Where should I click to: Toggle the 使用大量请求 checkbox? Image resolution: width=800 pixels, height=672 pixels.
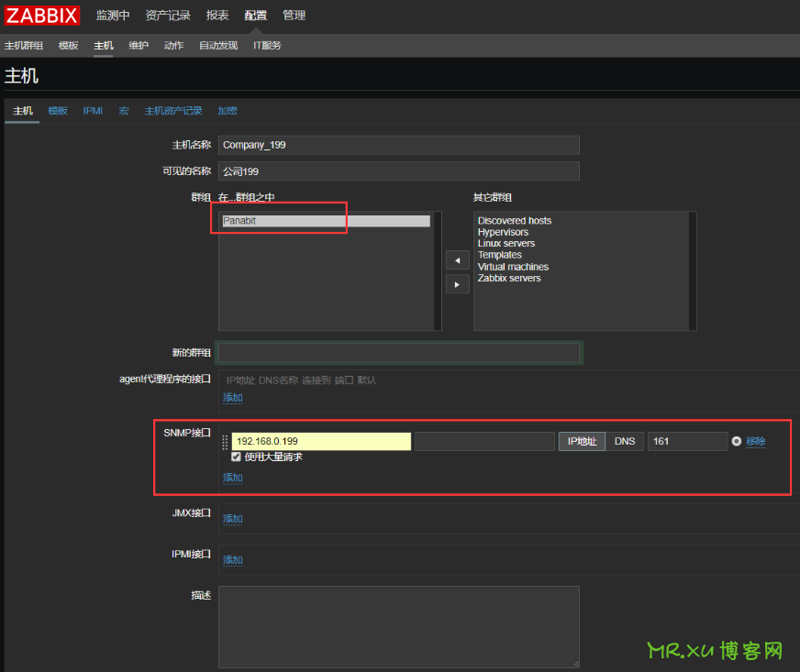(236, 457)
